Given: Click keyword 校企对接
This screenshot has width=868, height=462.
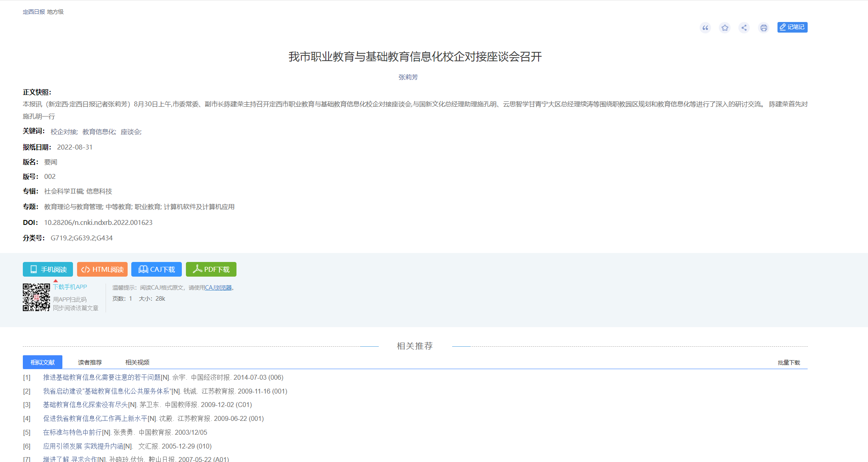Looking at the screenshot, I should click(64, 132).
